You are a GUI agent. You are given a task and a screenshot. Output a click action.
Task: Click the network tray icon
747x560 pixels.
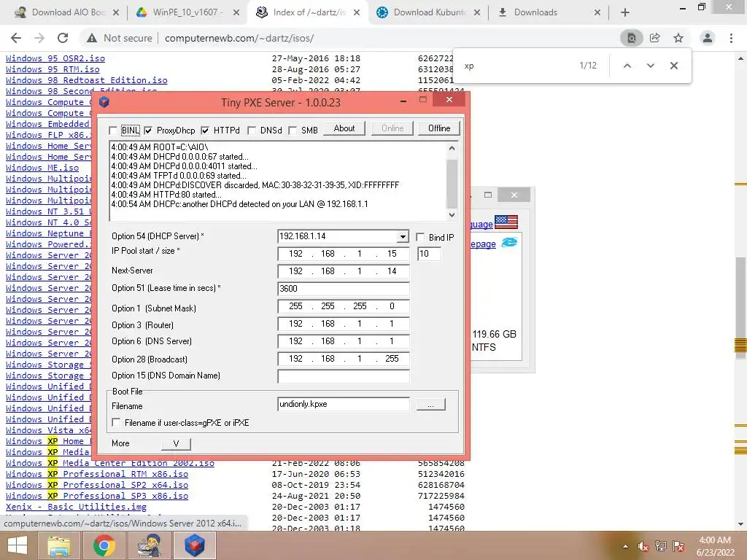pyautogui.click(x=661, y=546)
